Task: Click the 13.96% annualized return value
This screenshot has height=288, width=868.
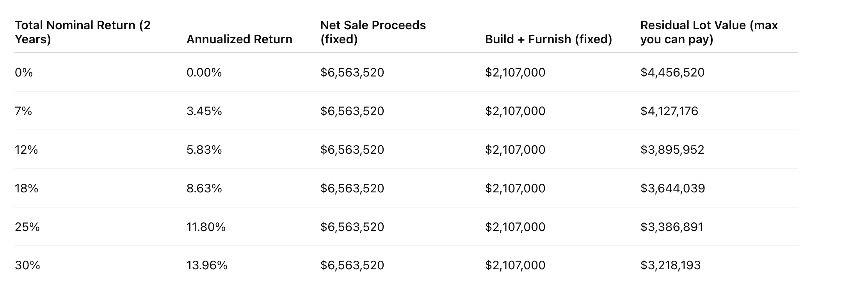Action: [x=207, y=265]
